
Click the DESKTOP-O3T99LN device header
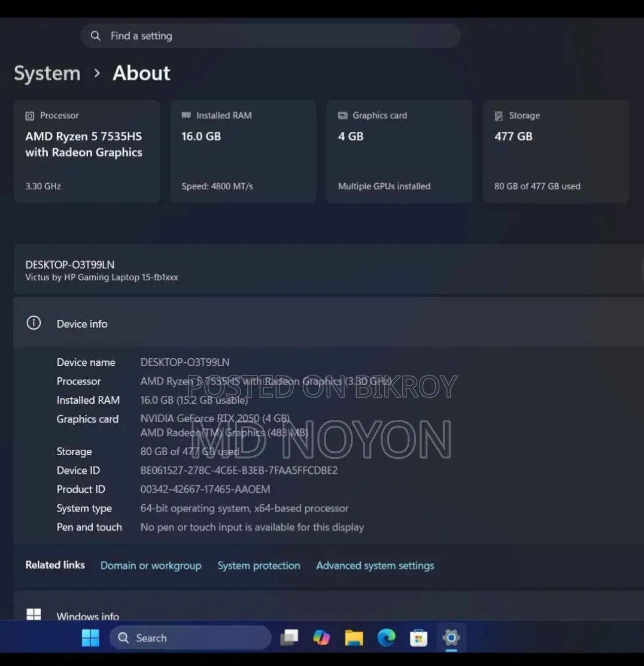click(x=69, y=265)
